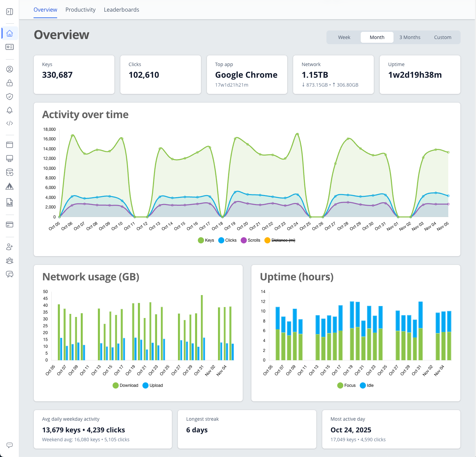Switch to the Productivity tab

pos(80,10)
